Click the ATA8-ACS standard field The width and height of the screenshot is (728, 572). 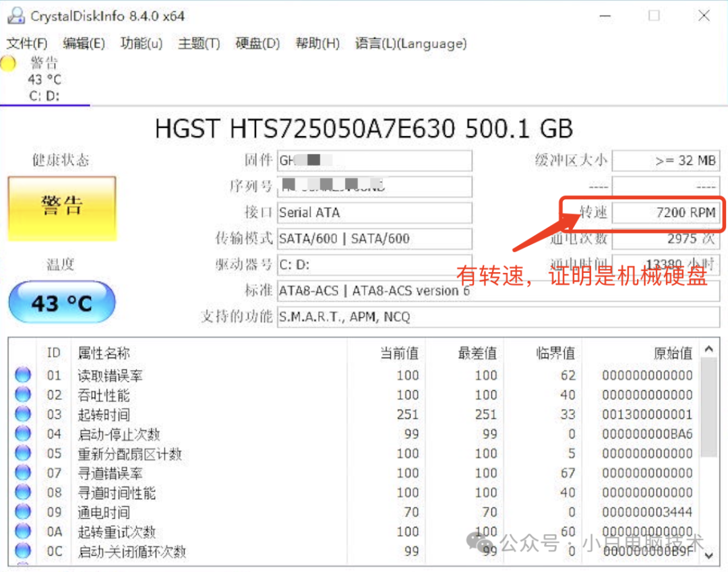[x=499, y=291]
